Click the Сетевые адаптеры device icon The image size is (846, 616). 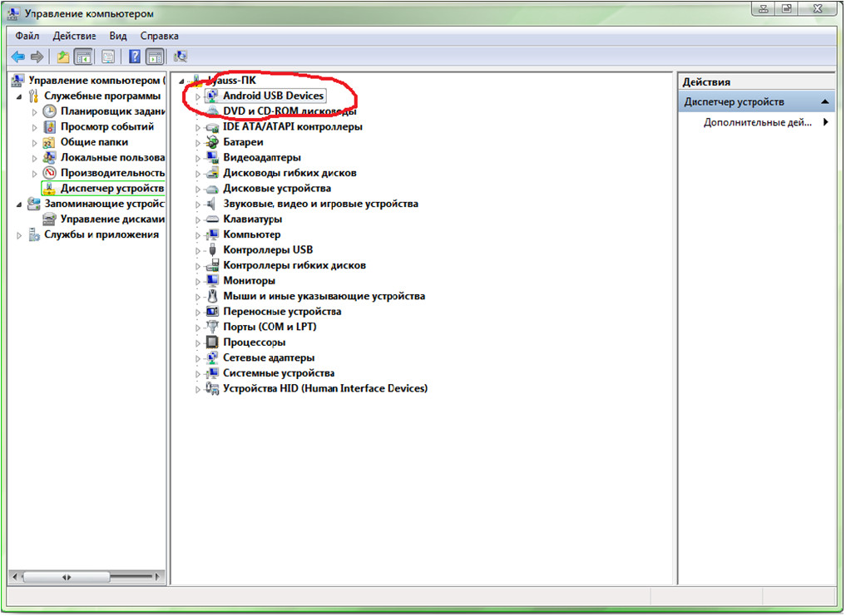pyautogui.click(x=212, y=357)
